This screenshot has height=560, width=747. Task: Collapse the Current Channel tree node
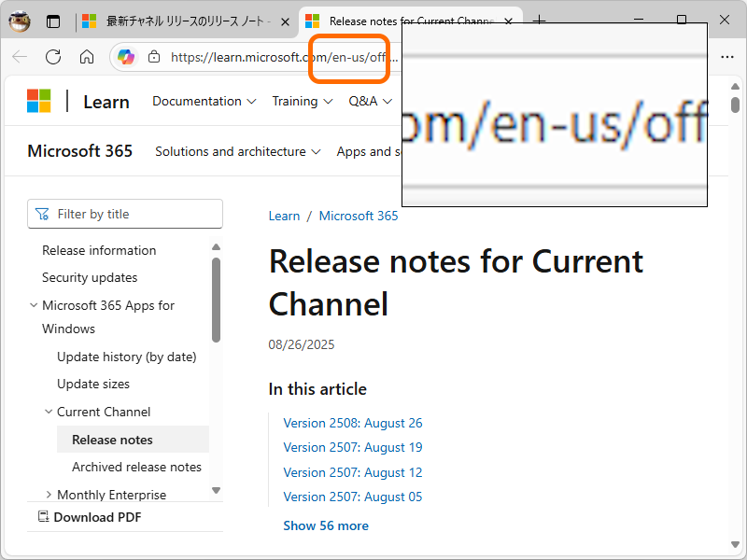[49, 412]
